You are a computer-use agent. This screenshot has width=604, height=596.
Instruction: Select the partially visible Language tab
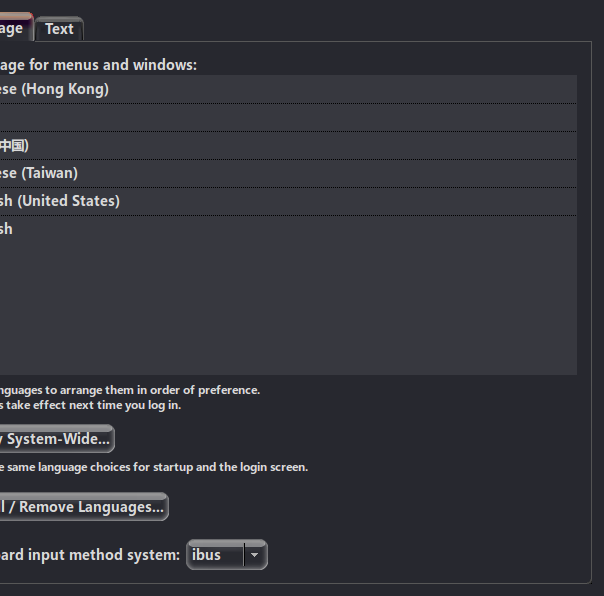[16, 28]
